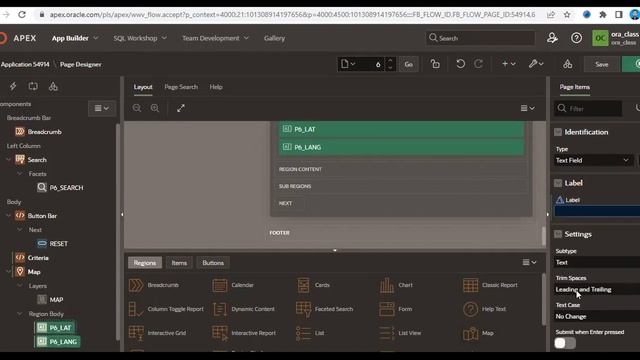
Task: Click the Dynamic Actions lightning tab icon
Action: pos(13,87)
